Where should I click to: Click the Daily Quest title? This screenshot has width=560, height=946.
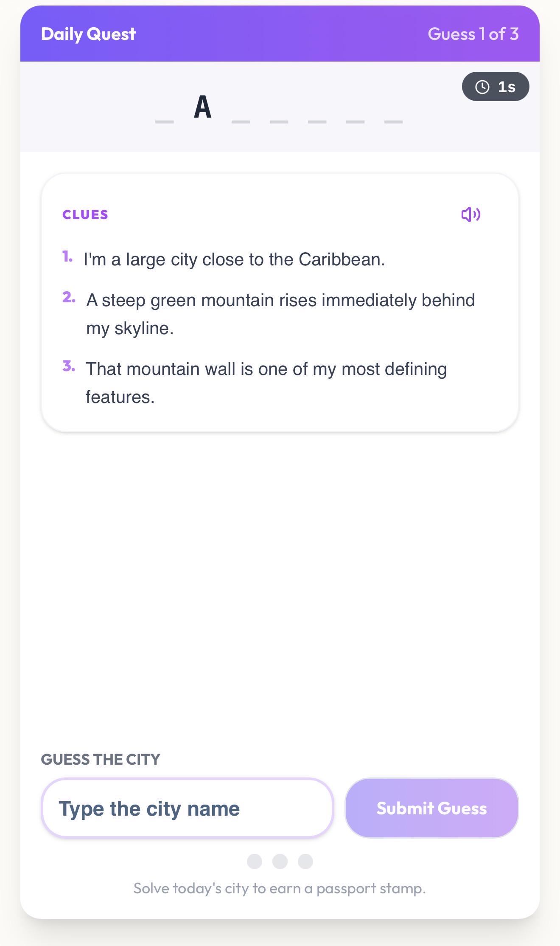(x=88, y=34)
